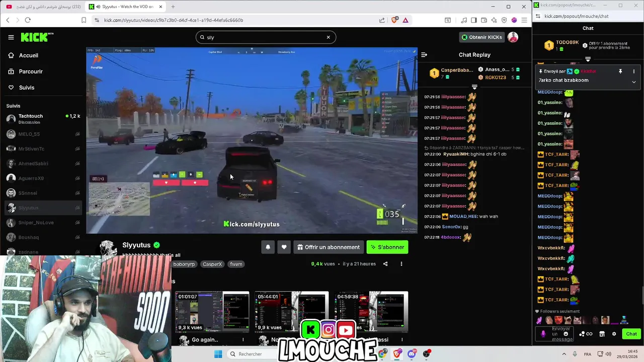Click the green S'abonner button
644x362 pixels.
(387, 247)
